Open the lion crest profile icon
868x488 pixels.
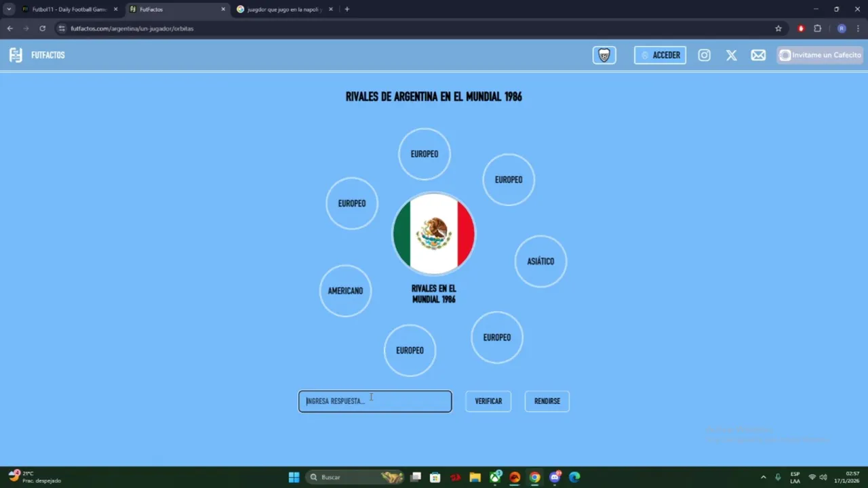click(604, 56)
